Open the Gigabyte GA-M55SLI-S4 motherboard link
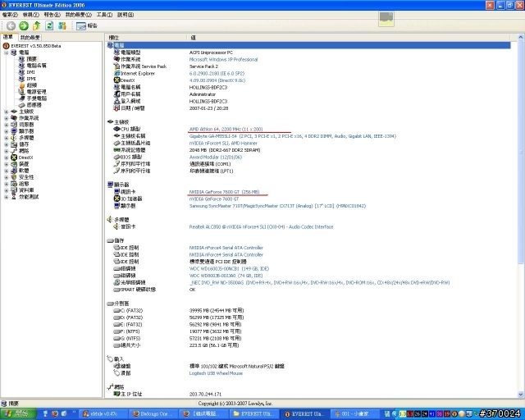 293,136
